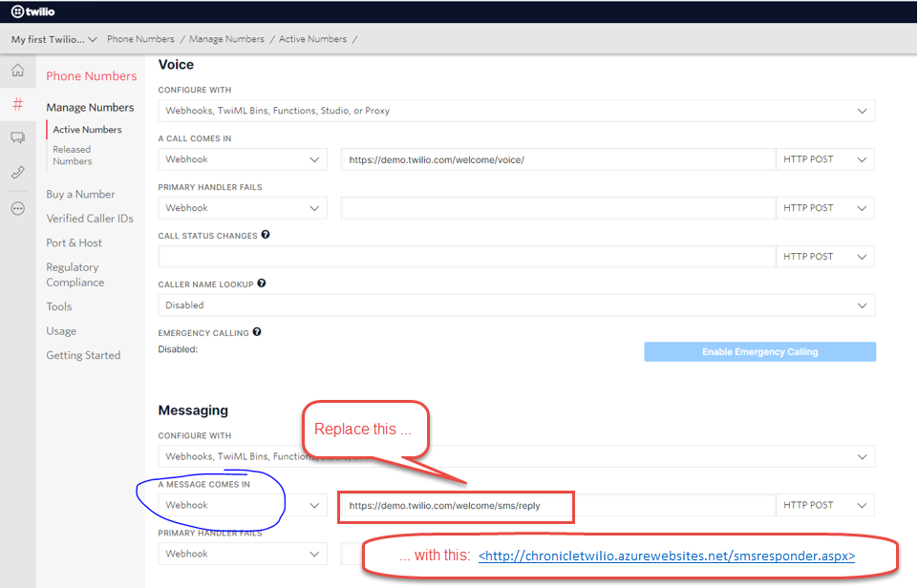Open A Message Comes In Webhook dropdown
This screenshot has height=588, width=918.
243,505
